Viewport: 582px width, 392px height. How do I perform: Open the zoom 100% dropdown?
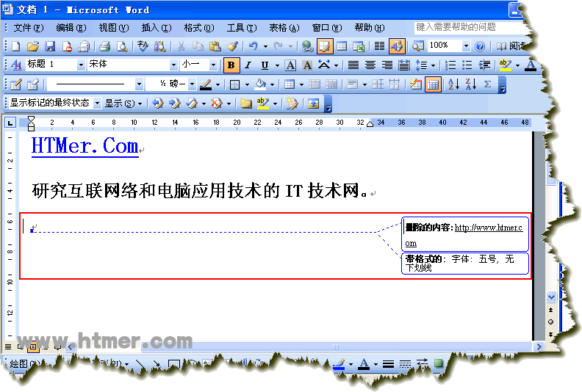pyautogui.click(x=466, y=46)
